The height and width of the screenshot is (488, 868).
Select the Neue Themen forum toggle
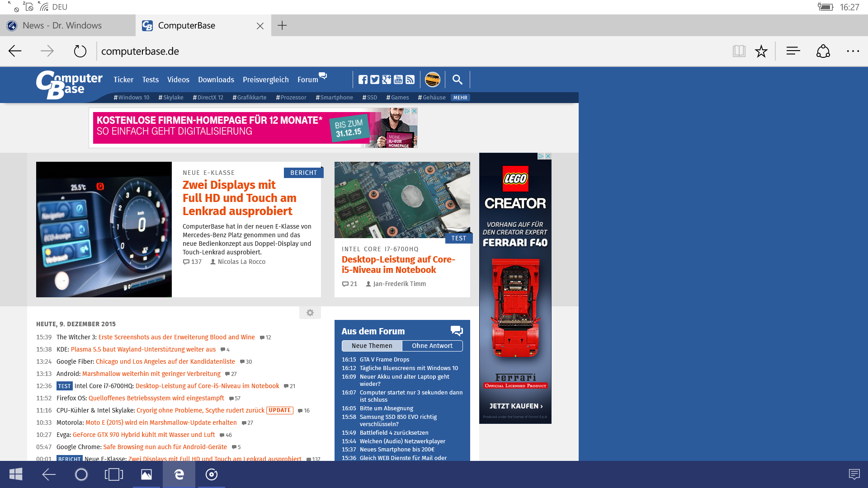pyautogui.click(x=372, y=346)
